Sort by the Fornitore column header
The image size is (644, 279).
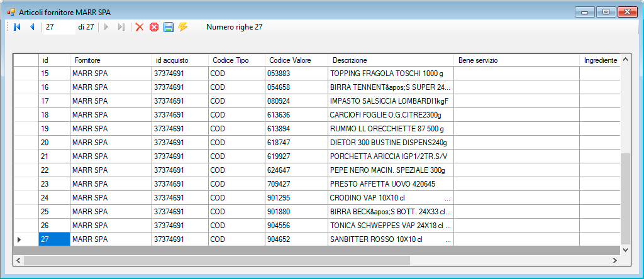[x=111, y=60]
